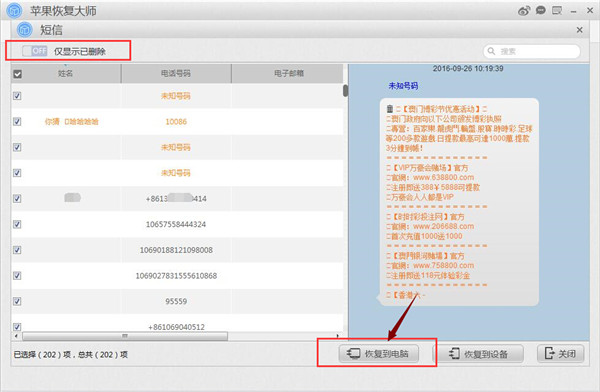This screenshot has width=600, height=392.
Task: Uncheck the +8613…414 row checkbox
Action: (17, 198)
